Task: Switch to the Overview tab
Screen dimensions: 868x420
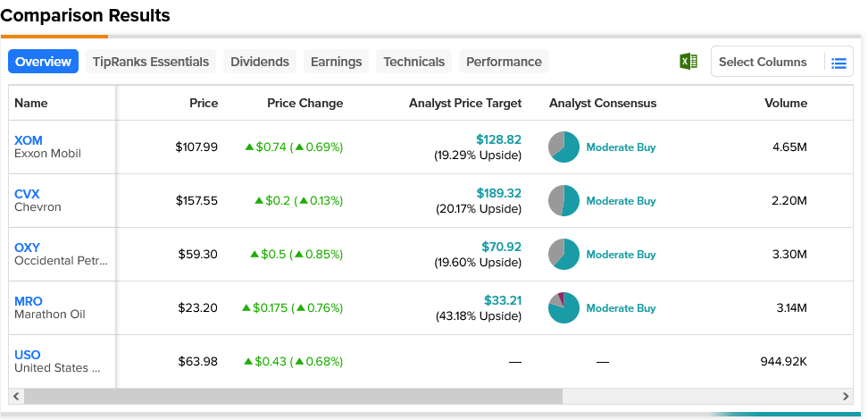Action: [43, 62]
